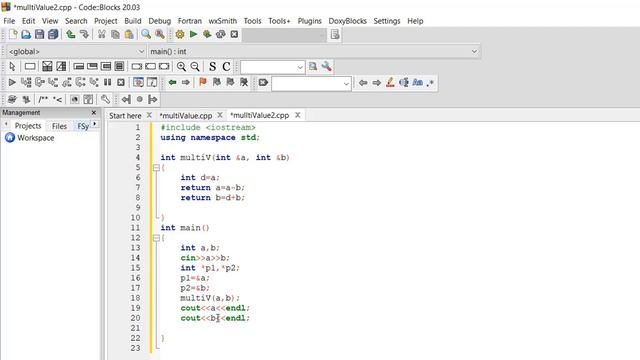Open the Debug menu

point(160,21)
